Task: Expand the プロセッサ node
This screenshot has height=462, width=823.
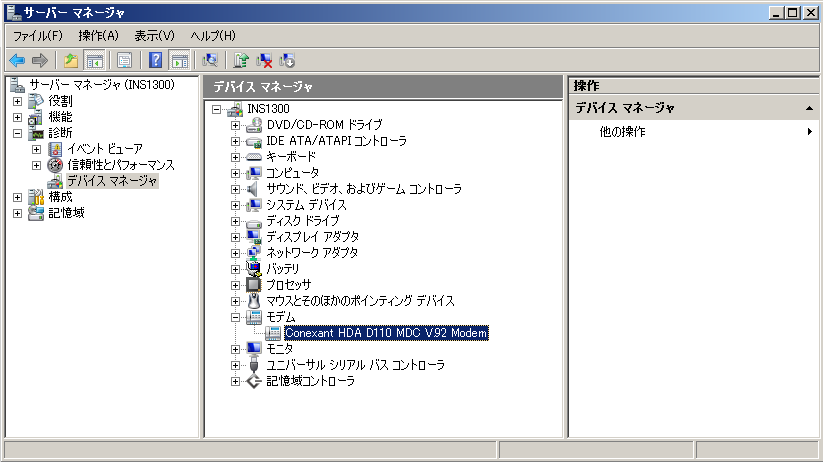Action: [x=235, y=285]
